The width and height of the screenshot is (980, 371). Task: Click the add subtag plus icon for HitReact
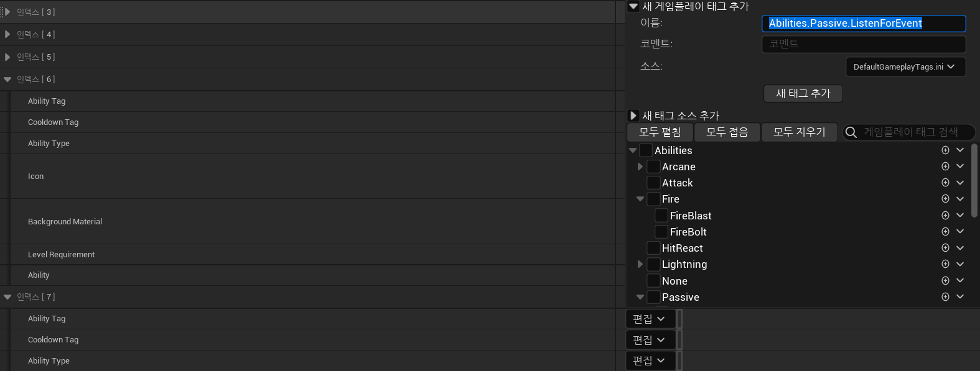click(945, 248)
